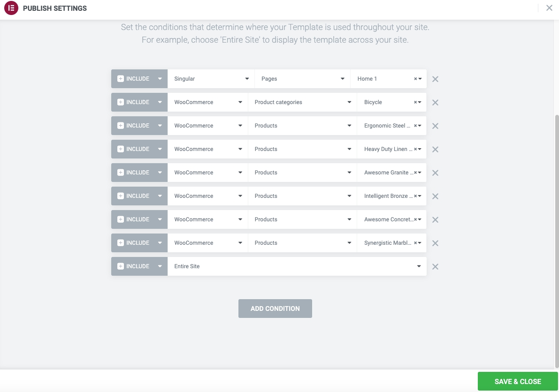Remove the Entire Site condition row

coord(435,267)
